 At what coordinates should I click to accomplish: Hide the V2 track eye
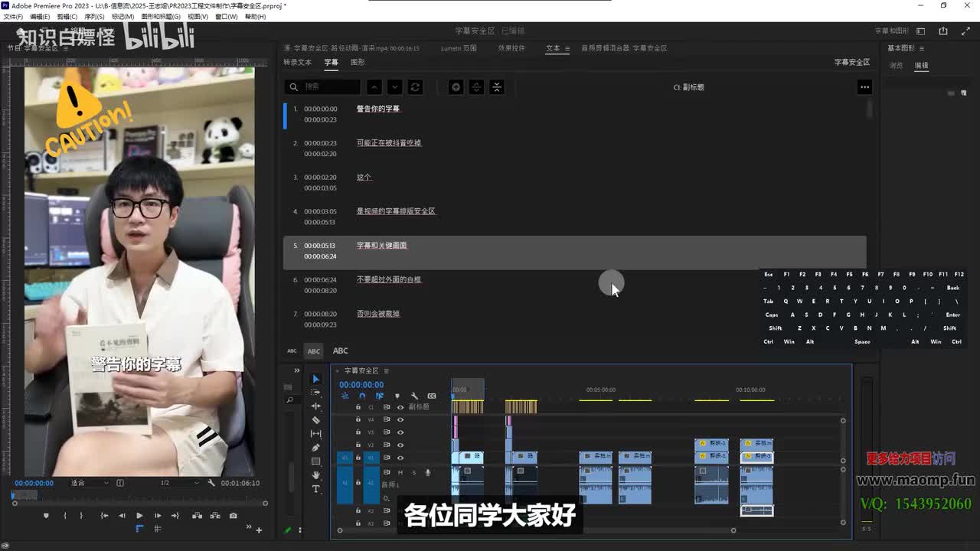click(x=400, y=445)
